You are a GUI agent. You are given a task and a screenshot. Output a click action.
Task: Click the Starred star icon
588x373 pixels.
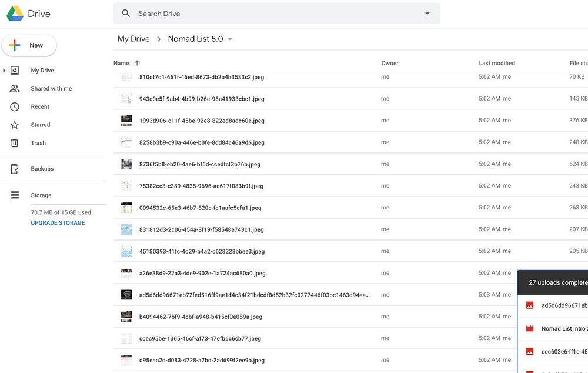point(15,125)
